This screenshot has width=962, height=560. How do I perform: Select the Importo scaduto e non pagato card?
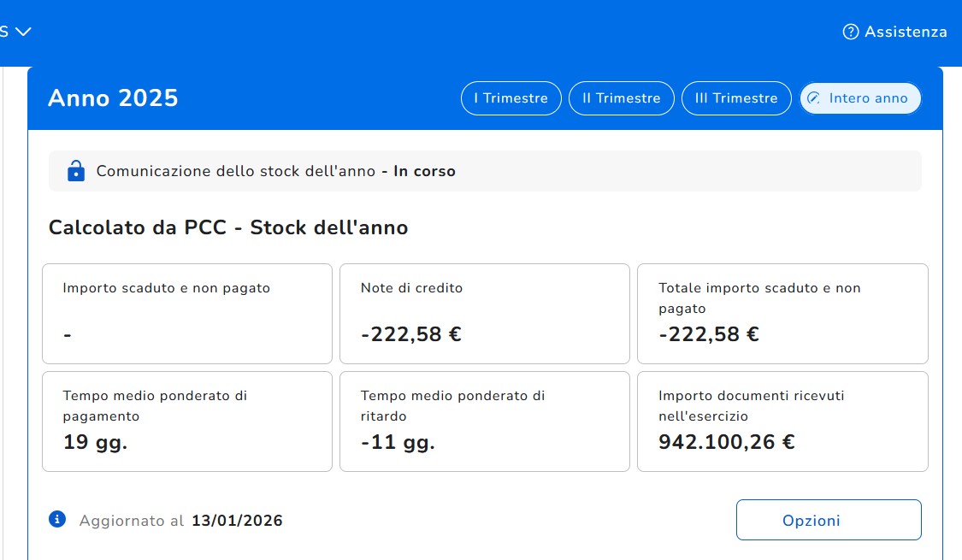pos(187,314)
